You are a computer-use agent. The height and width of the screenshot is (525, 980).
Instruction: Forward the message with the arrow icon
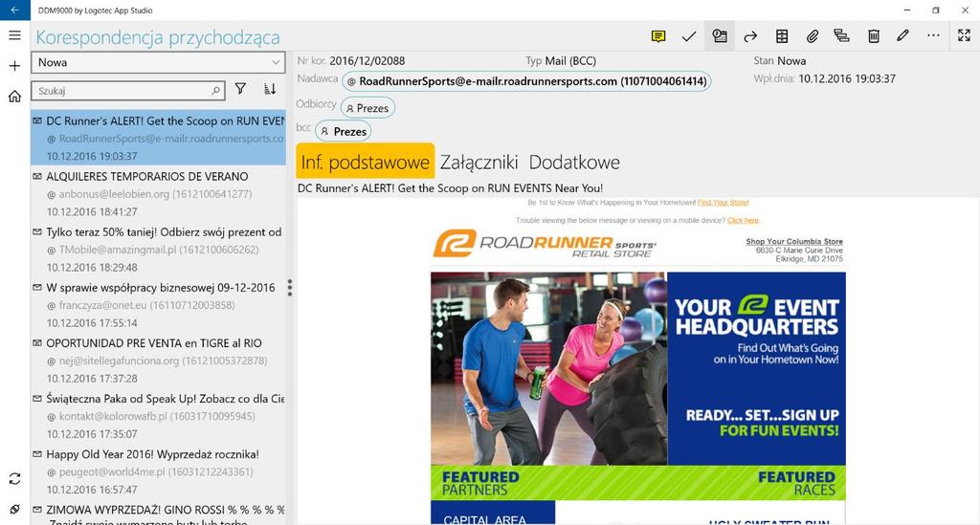[750, 36]
